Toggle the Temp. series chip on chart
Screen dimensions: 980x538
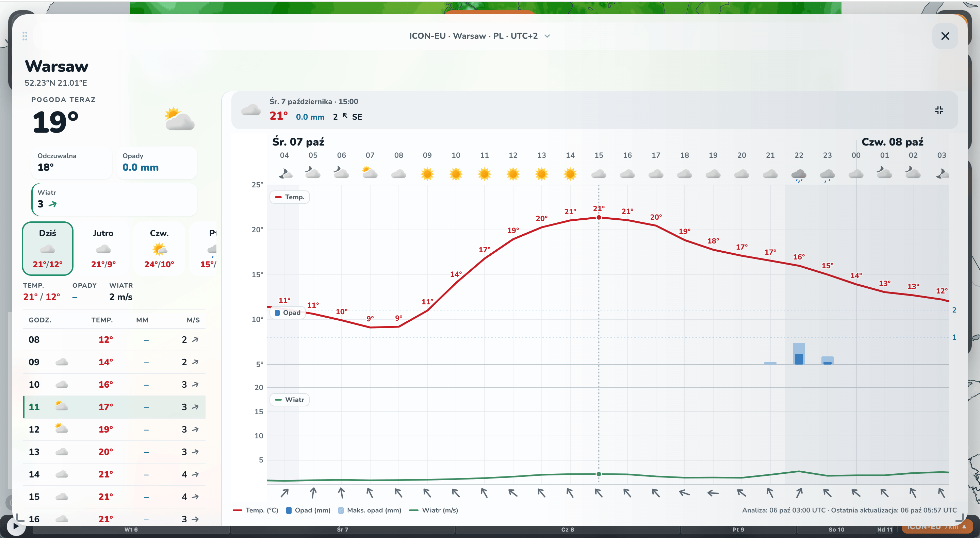pos(290,197)
